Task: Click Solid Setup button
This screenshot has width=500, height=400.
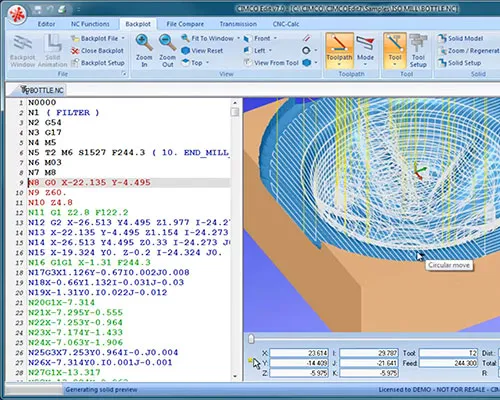Action: [460, 63]
